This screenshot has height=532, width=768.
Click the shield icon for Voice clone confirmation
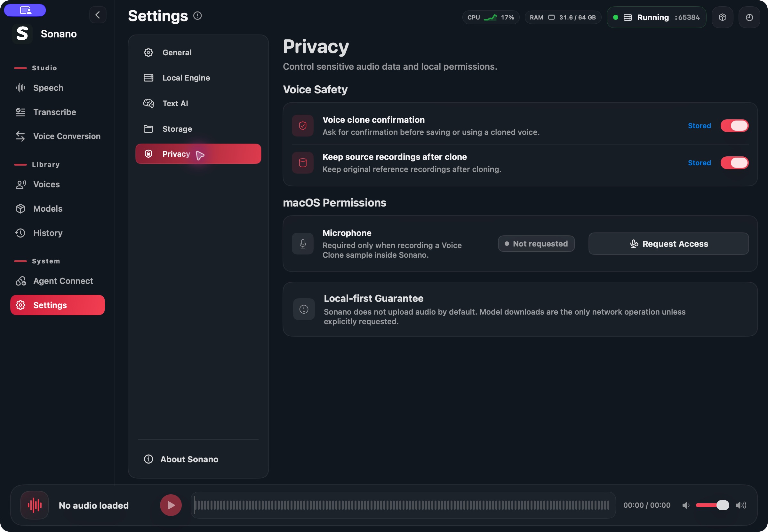tap(303, 126)
